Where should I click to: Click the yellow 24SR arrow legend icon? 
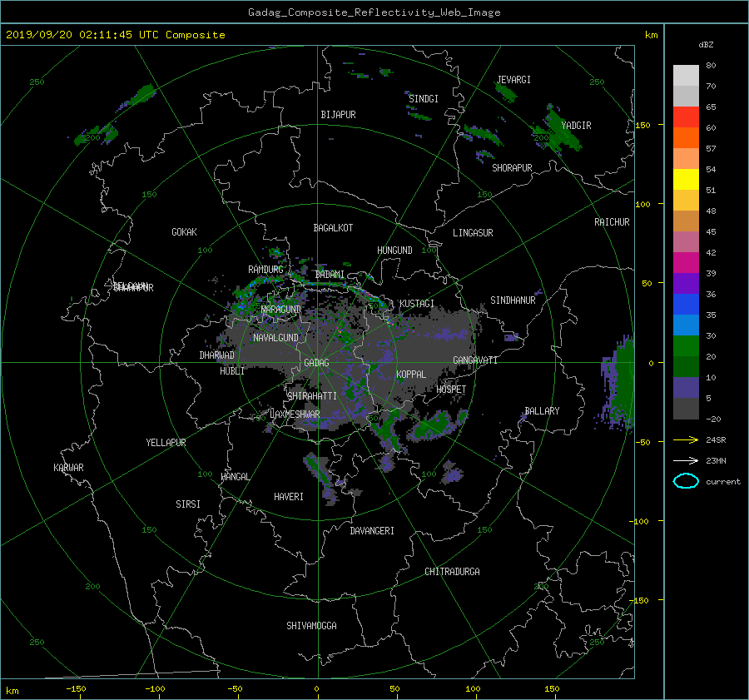[x=686, y=439]
